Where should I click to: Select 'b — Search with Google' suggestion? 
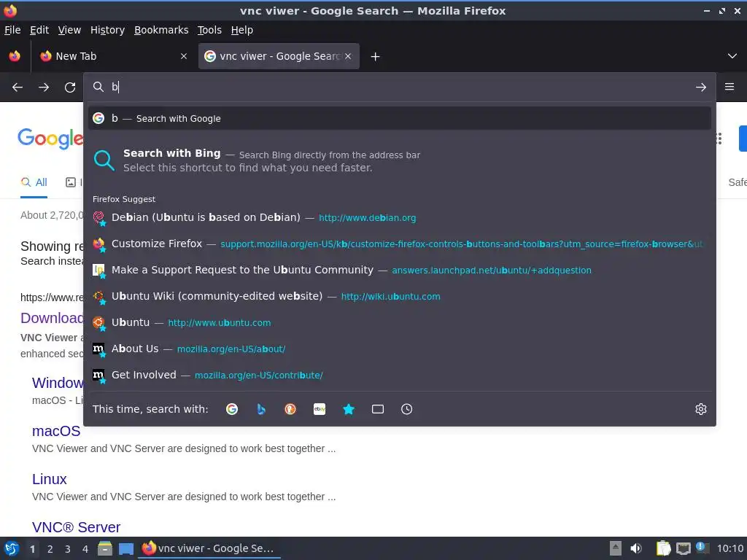pos(399,118)
